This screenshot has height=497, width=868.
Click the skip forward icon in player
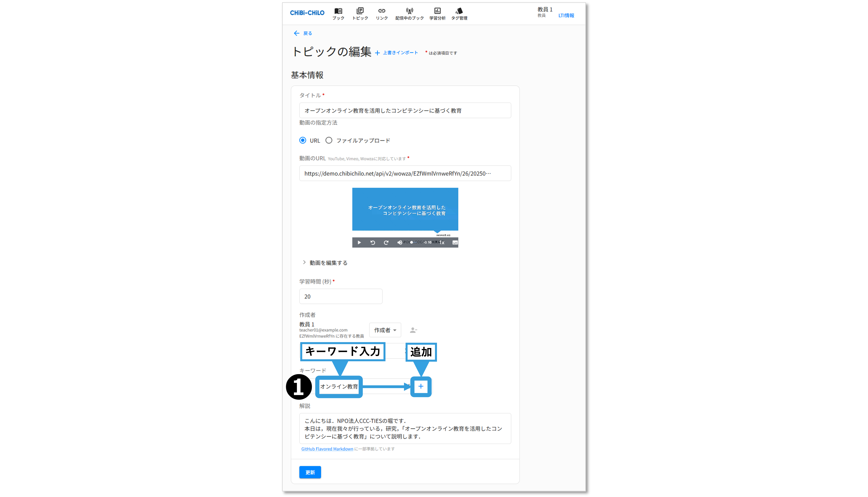pyautogui.click(x=386, y=242)
